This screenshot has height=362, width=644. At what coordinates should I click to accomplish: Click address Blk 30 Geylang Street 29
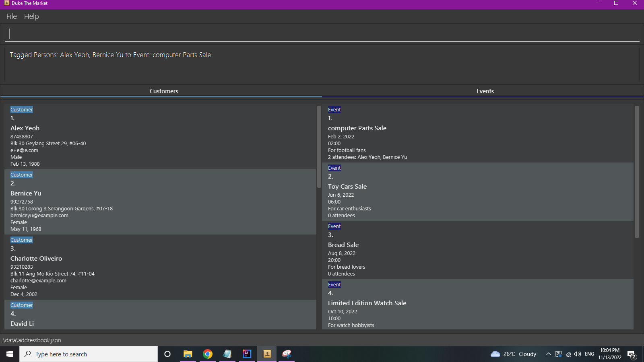tap(48, 144)
